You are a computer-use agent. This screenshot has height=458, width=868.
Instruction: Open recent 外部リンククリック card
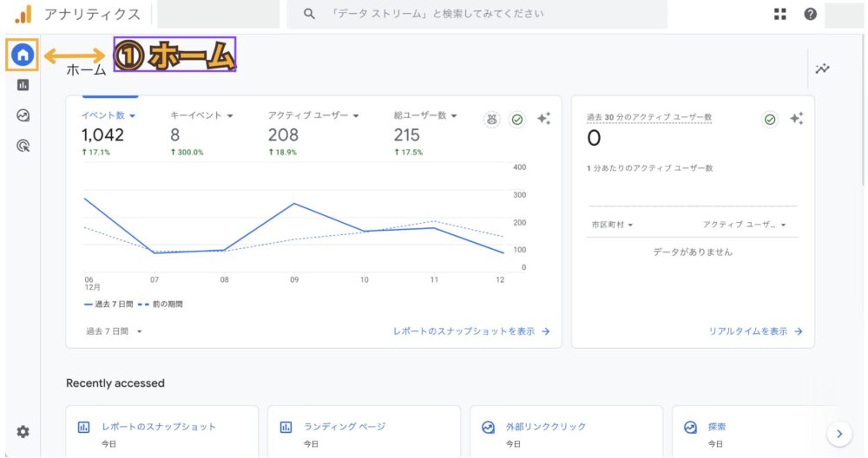click(566, 431)
